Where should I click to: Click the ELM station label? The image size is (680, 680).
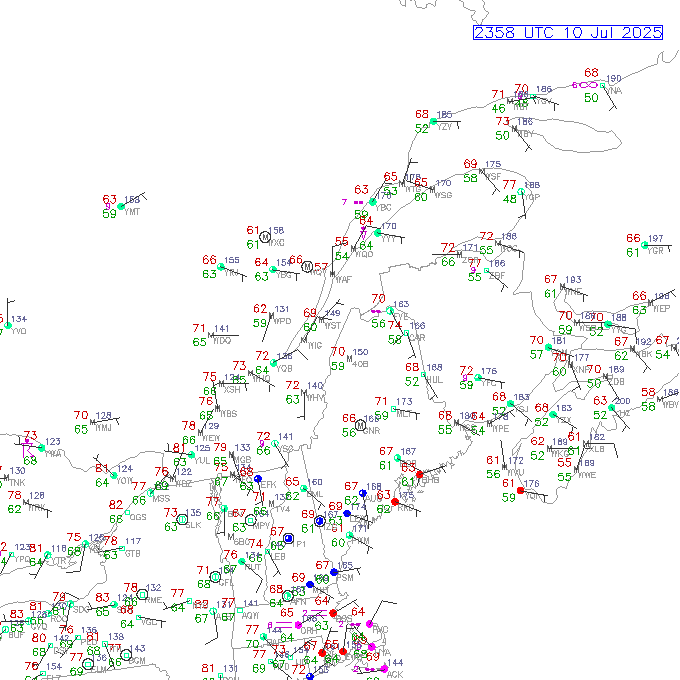pos(99,669)
